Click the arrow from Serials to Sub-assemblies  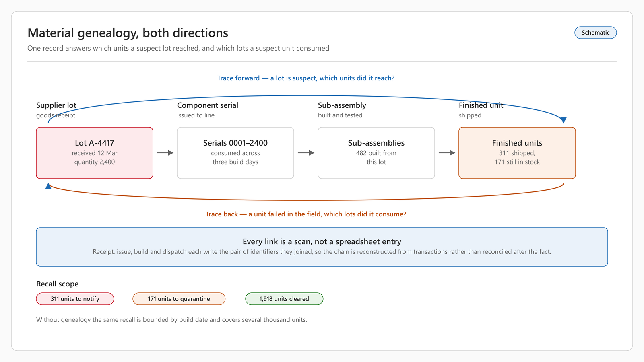(x=306, y=153)
